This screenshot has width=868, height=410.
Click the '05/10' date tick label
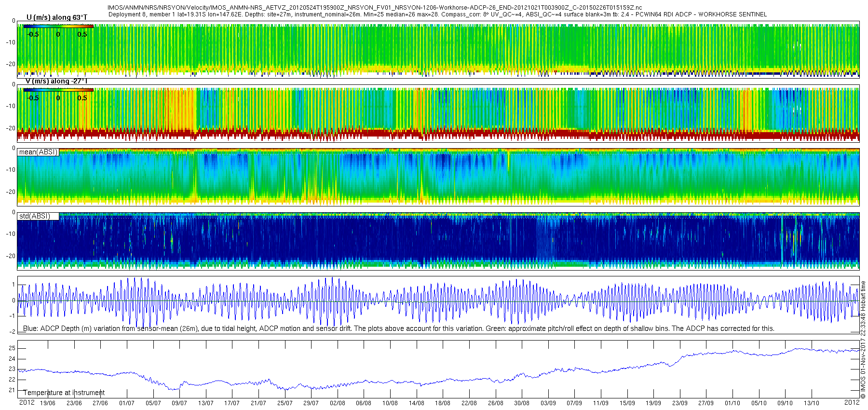(759, 403)
